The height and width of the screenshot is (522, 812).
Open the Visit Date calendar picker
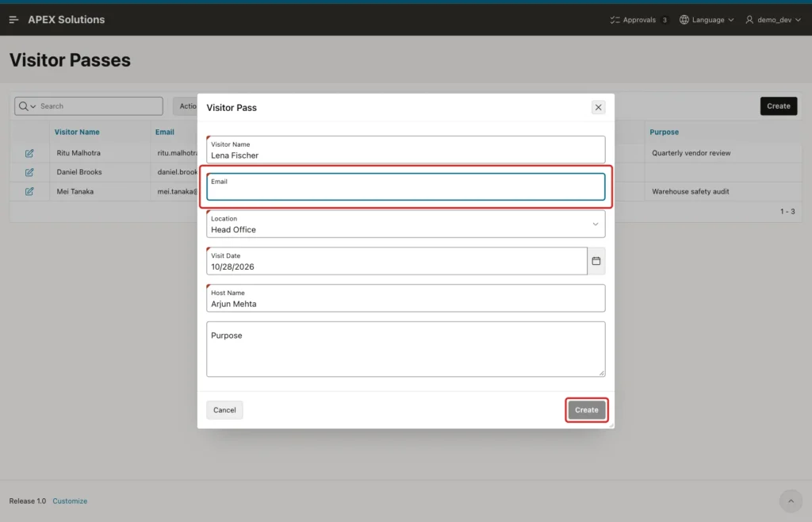pyautogui.click(x=596, y=261)
